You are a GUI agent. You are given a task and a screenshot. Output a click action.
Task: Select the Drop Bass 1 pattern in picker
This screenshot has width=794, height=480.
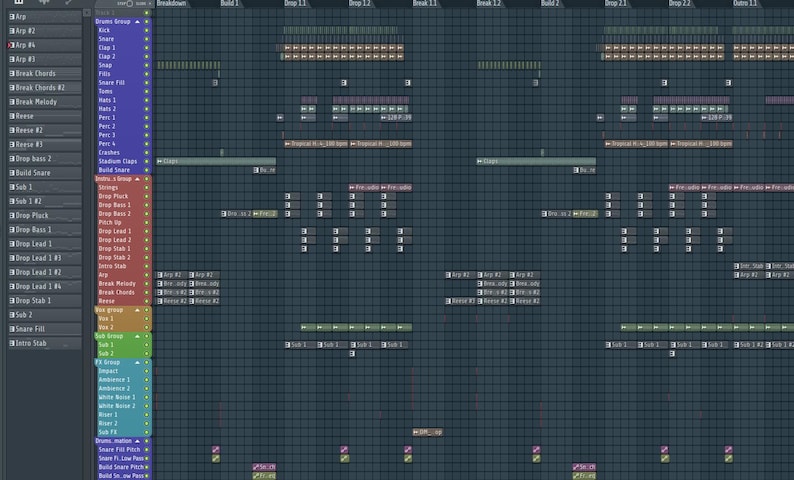(x=45, y=229)
